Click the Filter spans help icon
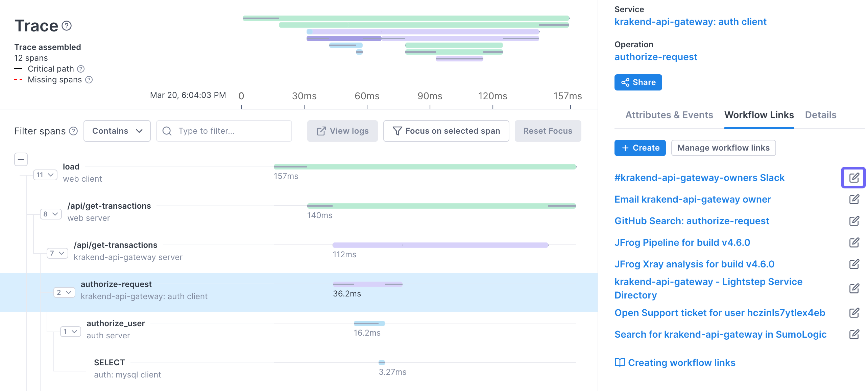 [73, 131]
